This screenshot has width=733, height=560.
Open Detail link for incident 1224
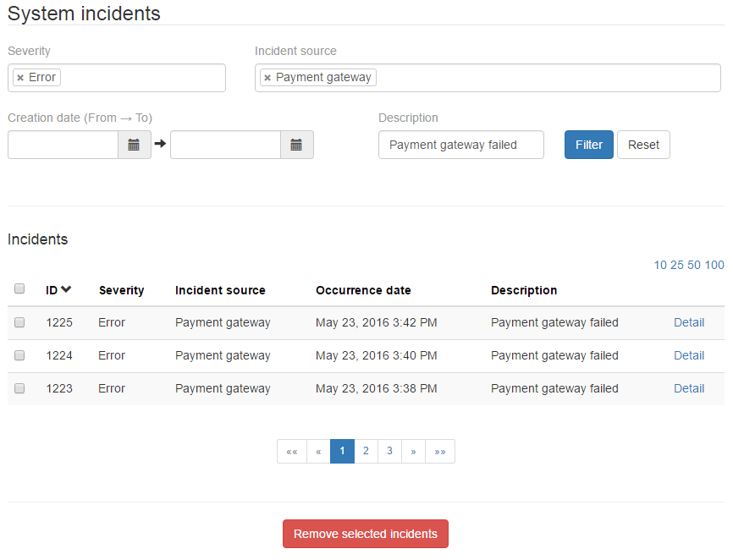tap(688, 355)
